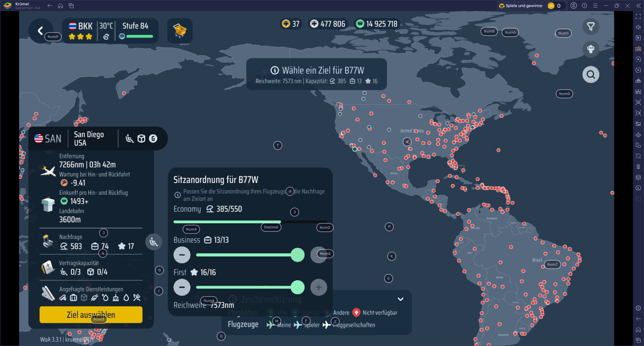This screenshot has height=346, width=644.
Task: Open the map filter funnel
Action: [x=591, y=26]
